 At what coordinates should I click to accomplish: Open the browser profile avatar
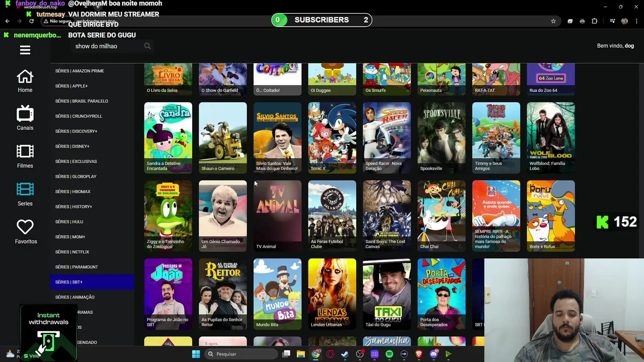[624, 21]
